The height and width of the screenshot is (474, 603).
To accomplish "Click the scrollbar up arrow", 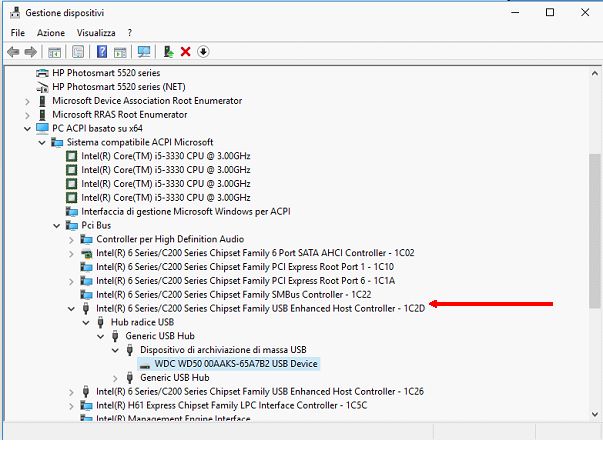I will 595,73.
